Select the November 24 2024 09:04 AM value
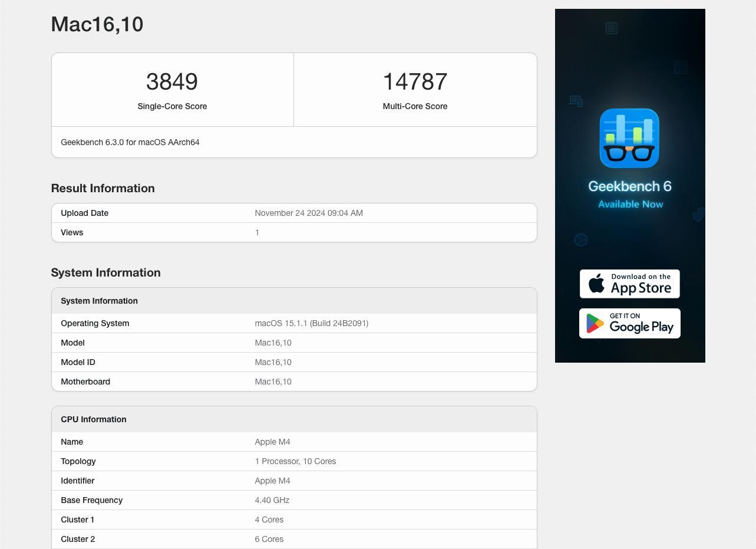756x549 pixels. tap(309, 213)
